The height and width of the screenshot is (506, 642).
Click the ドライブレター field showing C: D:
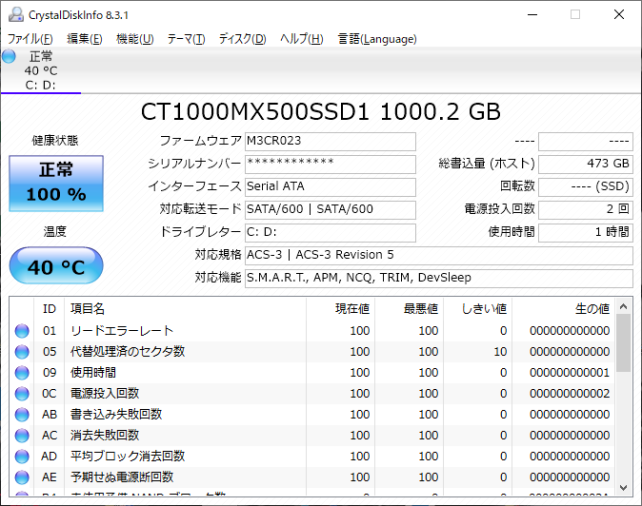[330, 233]
